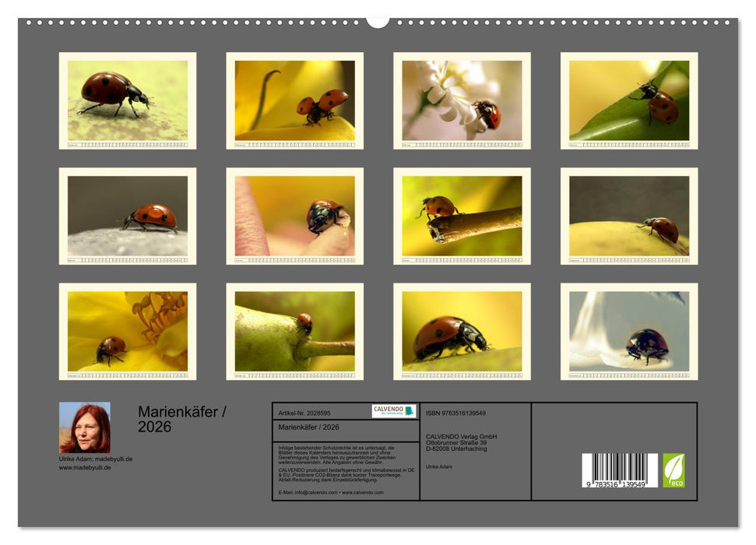Open the ladybug on white blossom thumbnail
756x545 pixels.
(x=462, y=100)
